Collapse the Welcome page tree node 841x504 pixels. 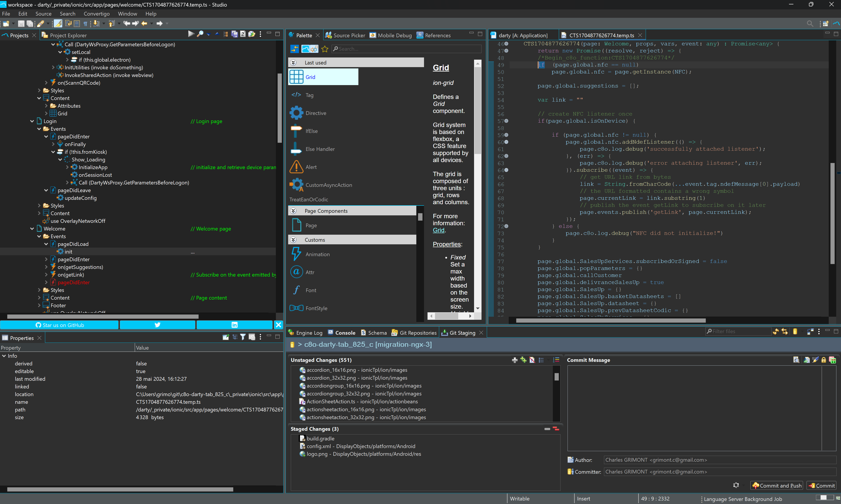pyautogui.click(x=32, y=229)
